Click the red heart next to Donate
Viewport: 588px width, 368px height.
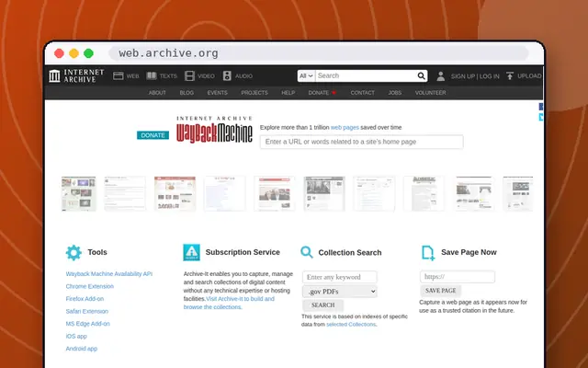[334, 93]
